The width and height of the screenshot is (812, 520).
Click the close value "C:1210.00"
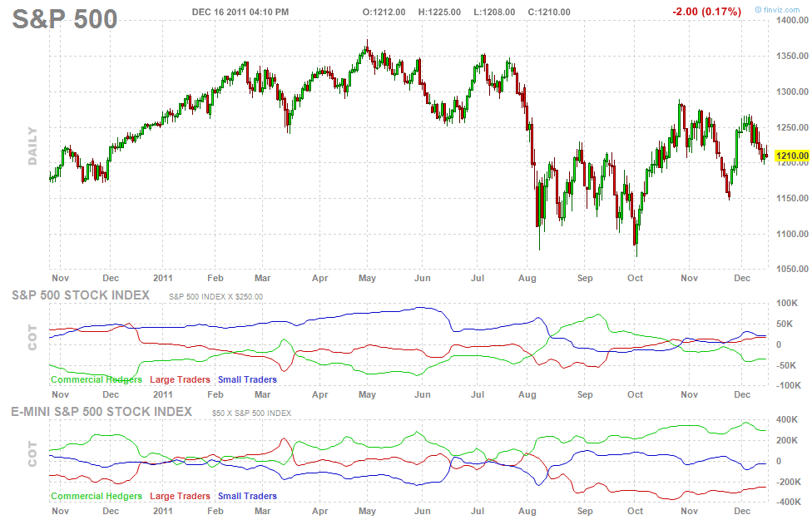click(x=549, y=12)
